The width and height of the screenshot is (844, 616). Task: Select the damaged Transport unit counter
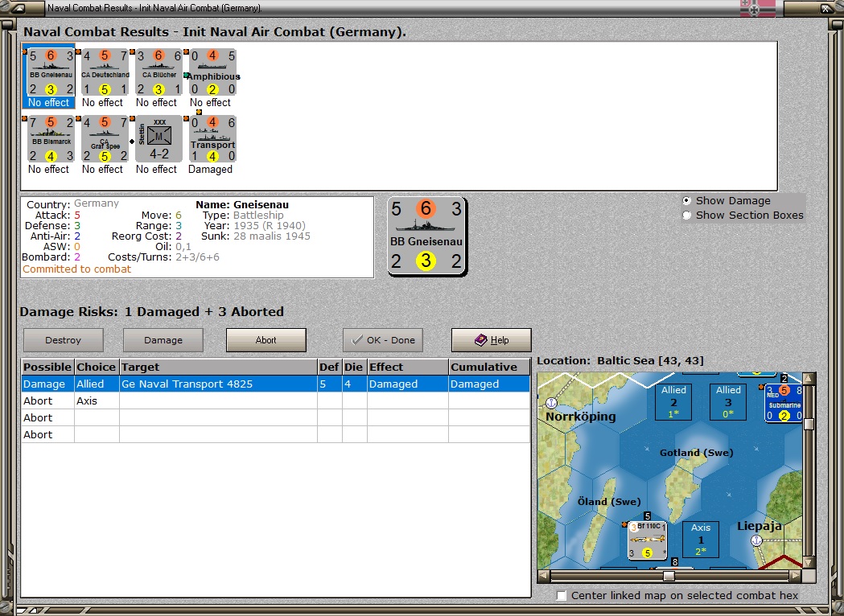212,139
